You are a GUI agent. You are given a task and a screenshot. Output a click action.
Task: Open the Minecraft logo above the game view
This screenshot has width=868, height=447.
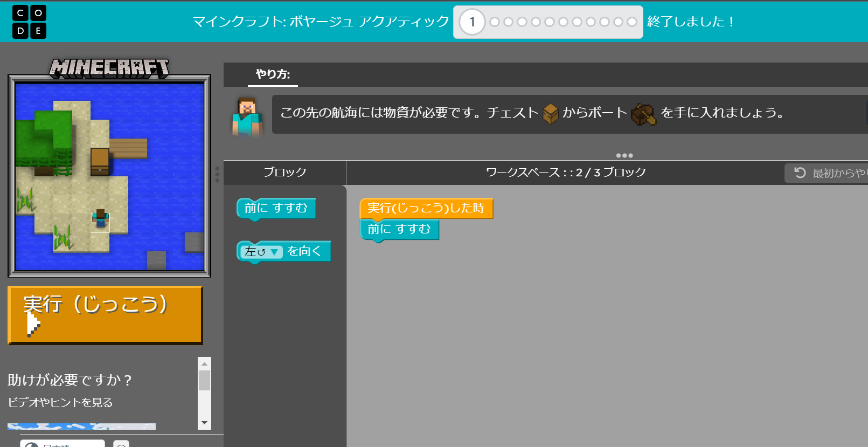coord(109,68)
